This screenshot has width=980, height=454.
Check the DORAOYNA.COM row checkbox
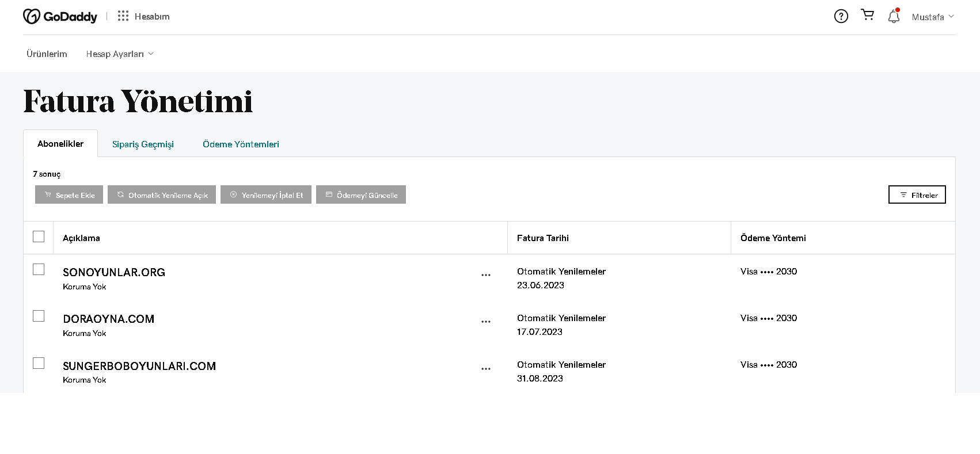(39, 316)
